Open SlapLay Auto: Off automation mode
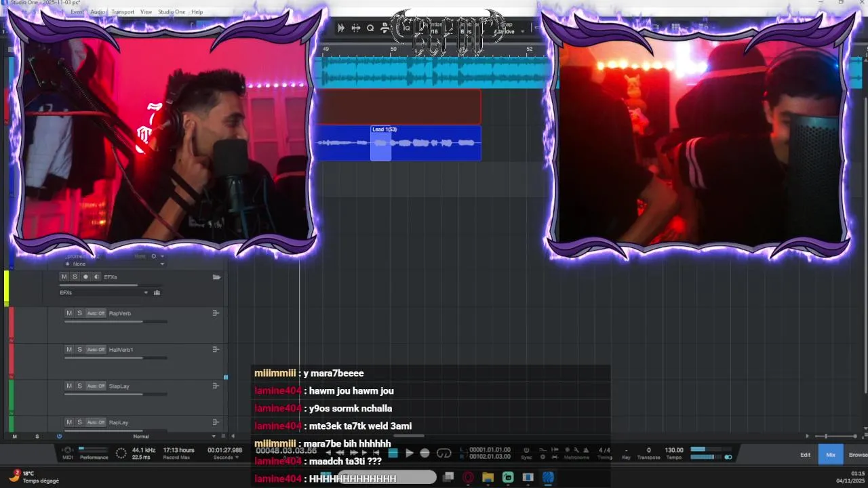 tap(96, 386)
